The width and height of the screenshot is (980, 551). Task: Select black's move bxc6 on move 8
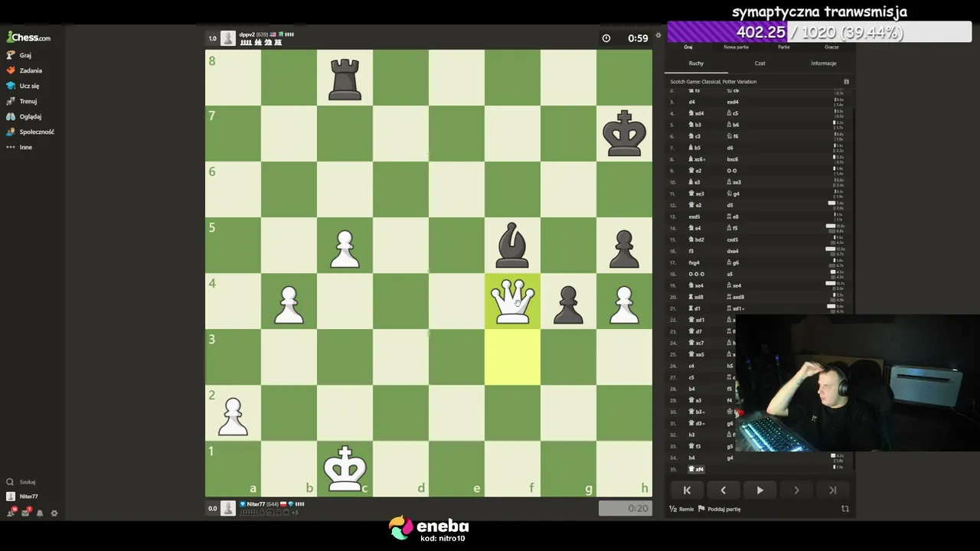click(x=733, y=159)
